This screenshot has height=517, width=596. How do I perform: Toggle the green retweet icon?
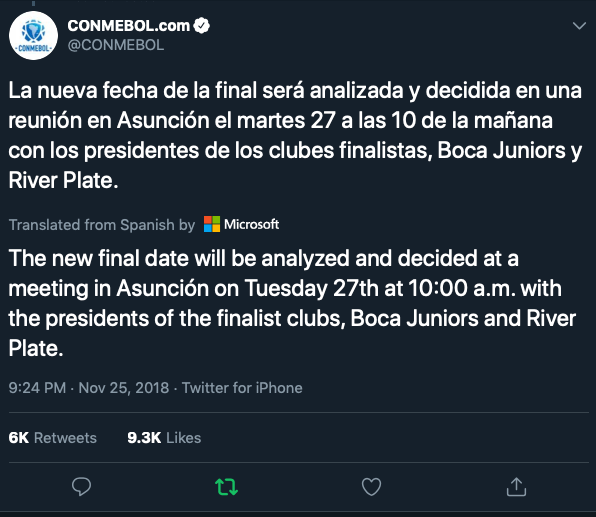coord(227,487)
